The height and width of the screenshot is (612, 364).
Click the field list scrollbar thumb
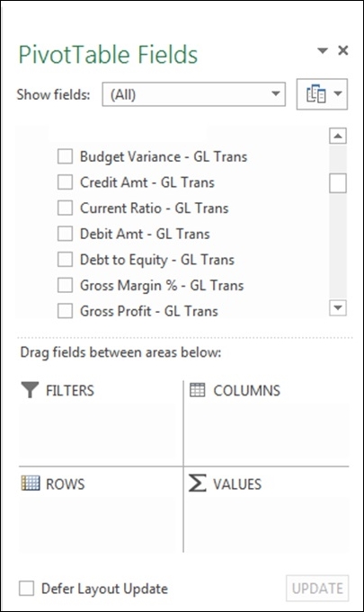(x=338, y=183)
